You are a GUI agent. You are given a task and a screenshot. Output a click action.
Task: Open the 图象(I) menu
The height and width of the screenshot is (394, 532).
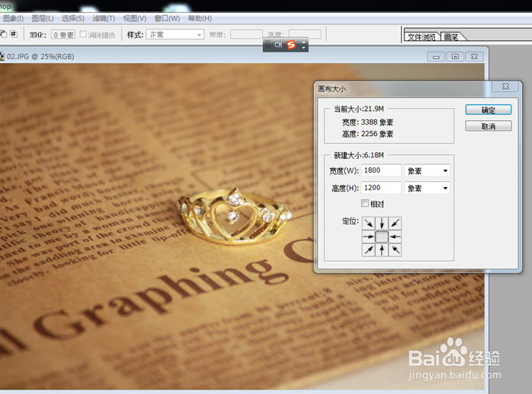tap(13, 18)
